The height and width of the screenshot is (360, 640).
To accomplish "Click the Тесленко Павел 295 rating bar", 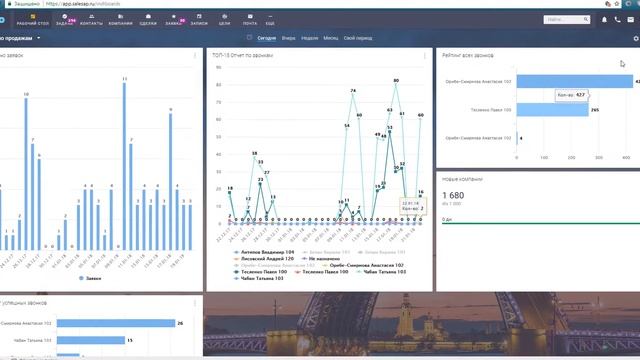I will coord(552,110).
